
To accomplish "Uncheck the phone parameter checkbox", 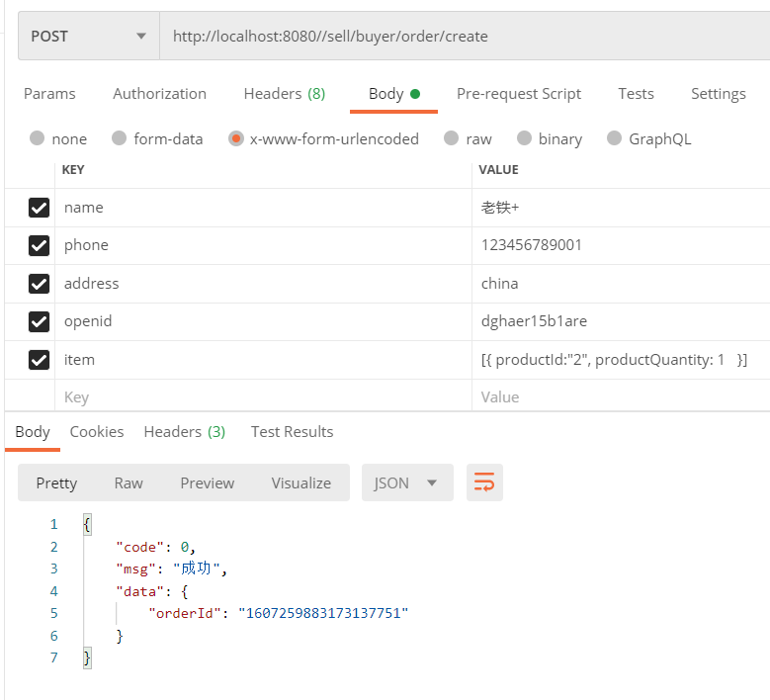I will point(40,245).
